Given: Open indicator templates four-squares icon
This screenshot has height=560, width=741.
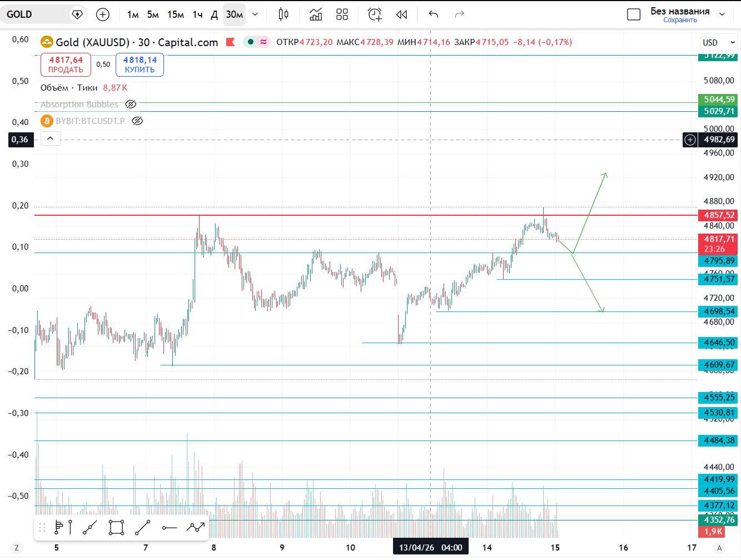Looking at the screenshot, I should pyautogui.click(x=342, y=14).
